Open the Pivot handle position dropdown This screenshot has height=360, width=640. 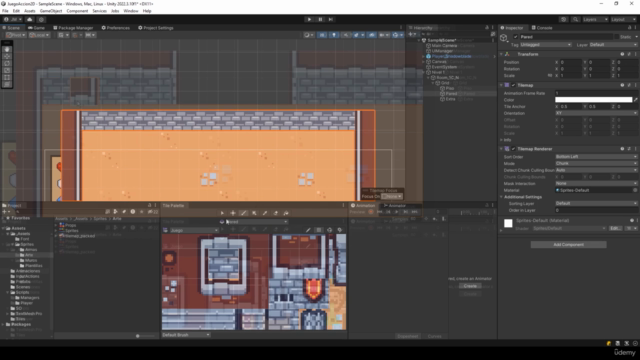(x=16, y=35)
